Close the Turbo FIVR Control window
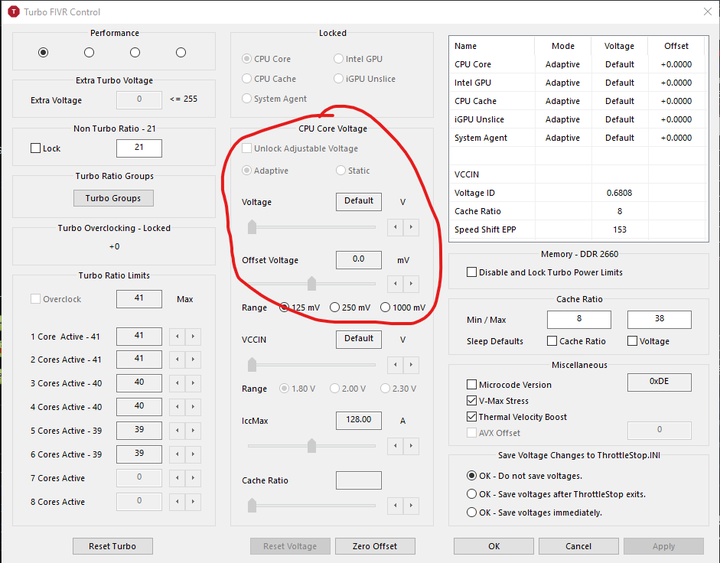 point(708,12)
